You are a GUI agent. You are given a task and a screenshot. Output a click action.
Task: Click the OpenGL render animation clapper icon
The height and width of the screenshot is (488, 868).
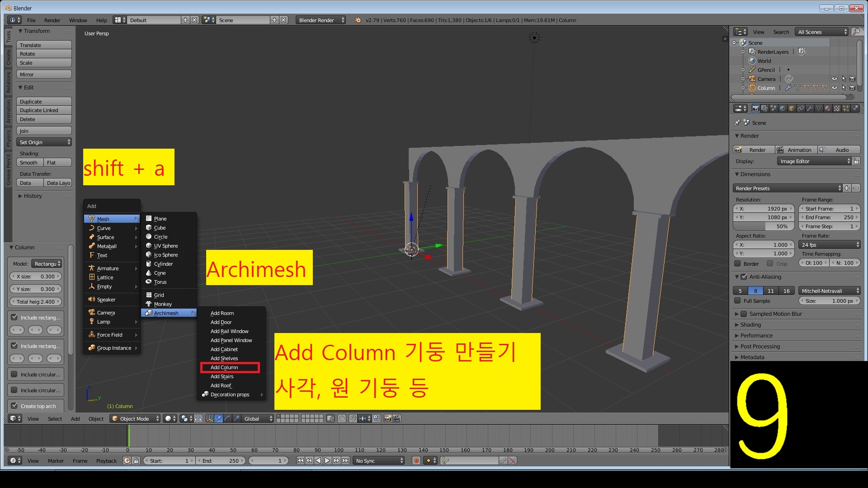[x=396, y=419]
